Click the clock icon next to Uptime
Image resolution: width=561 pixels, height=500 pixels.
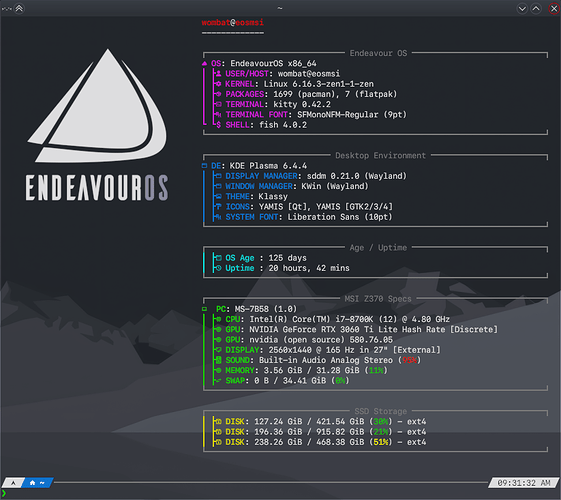coord(218,268)
